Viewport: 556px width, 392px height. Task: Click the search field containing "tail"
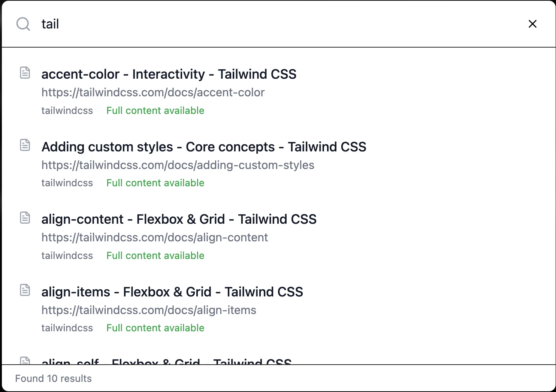(x=262, y=24)
